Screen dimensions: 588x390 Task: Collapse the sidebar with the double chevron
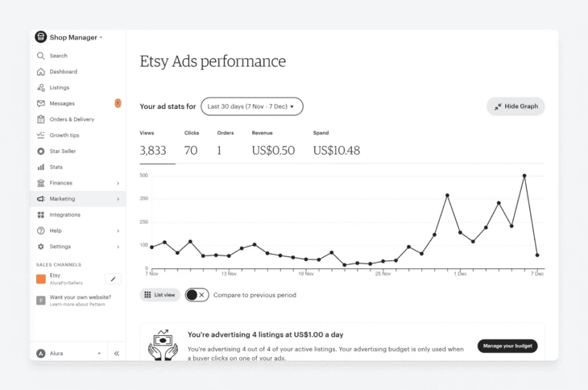point(117,353)
